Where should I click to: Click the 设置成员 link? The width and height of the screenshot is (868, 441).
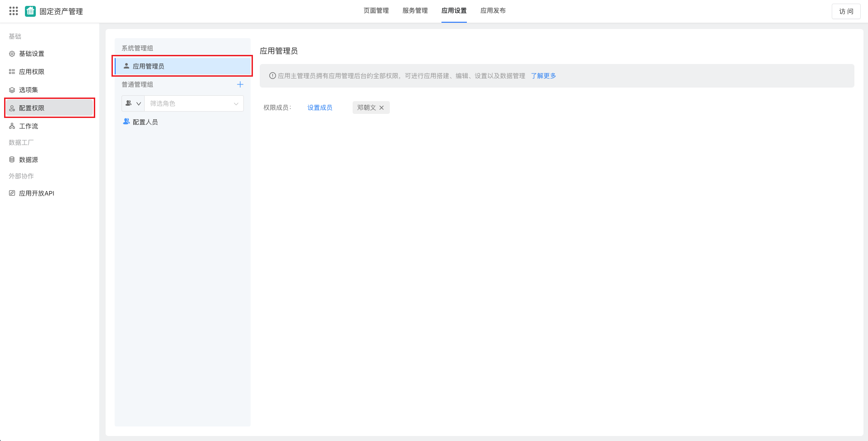(x=320, y=108)
